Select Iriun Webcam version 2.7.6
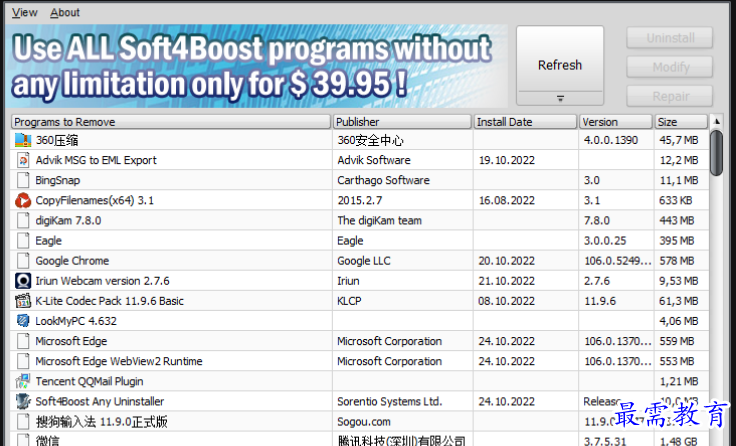This screenshot has width=736, height=446. click(x=102, y=281)
